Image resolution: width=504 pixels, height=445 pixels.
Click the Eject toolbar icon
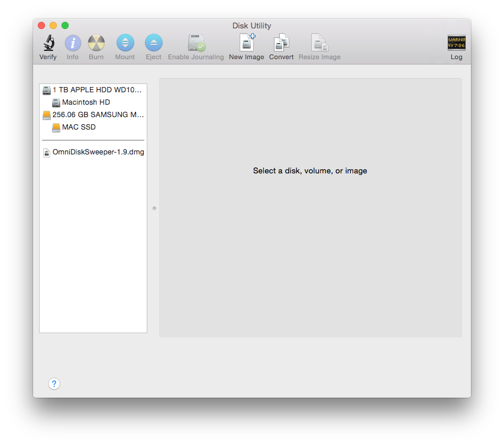[x=153, y=43]
